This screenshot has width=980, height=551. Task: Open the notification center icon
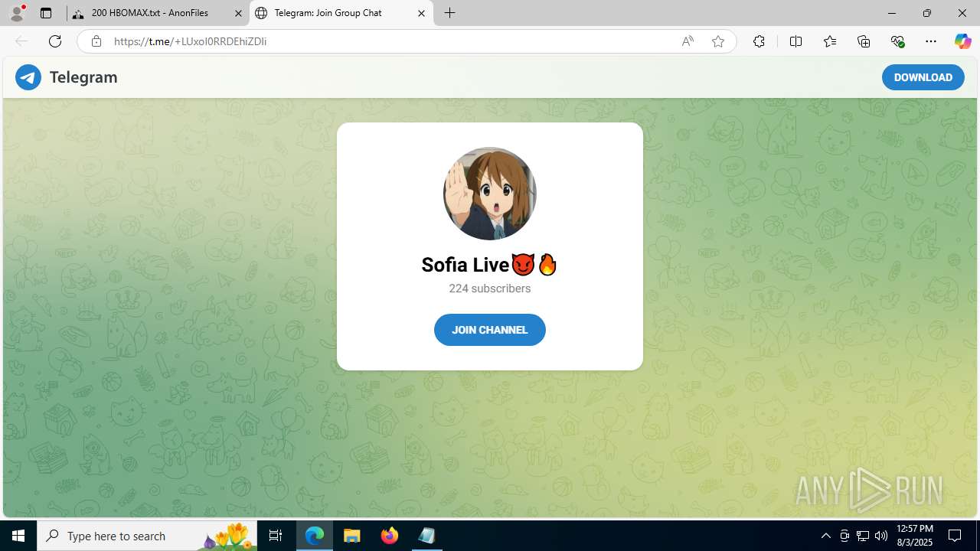[x=955, y=536]
